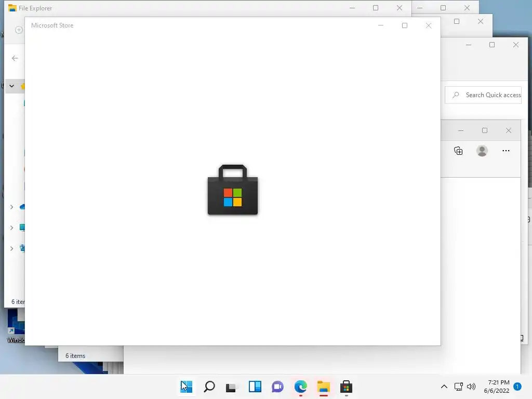
Task: Minimize the Microsoft Store window
Action: [381, 25]
